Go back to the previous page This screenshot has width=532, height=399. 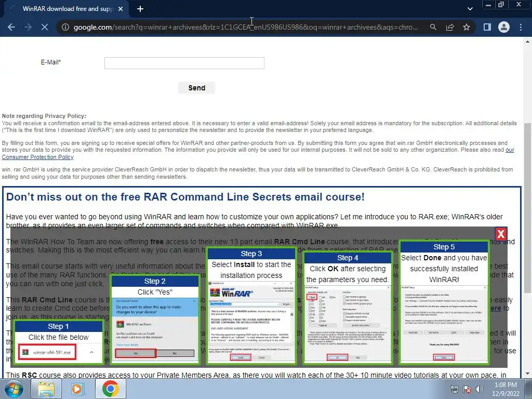(x=11, y=27)
